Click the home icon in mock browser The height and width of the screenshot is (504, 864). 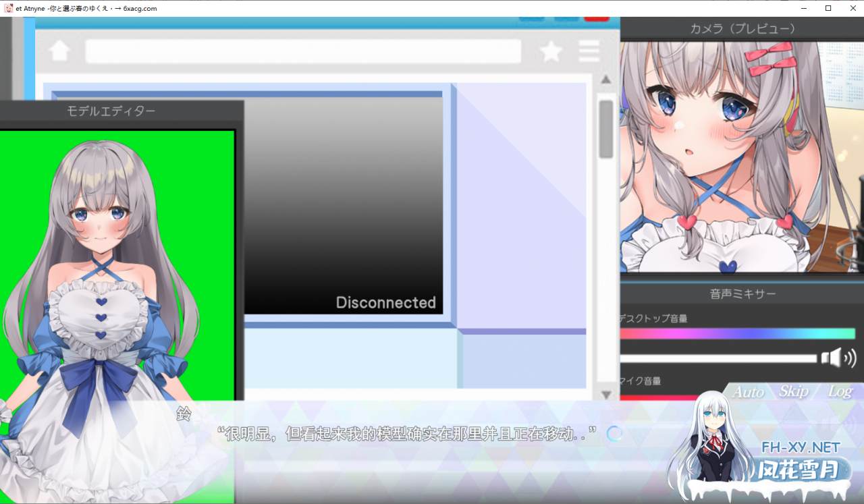[59, 51]
